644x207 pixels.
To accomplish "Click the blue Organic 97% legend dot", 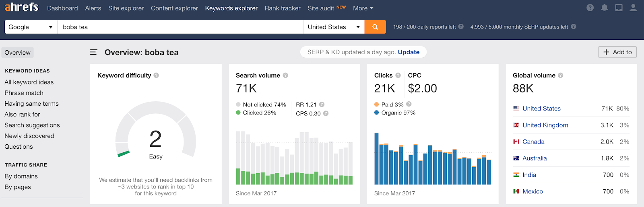I will point(376,113).
